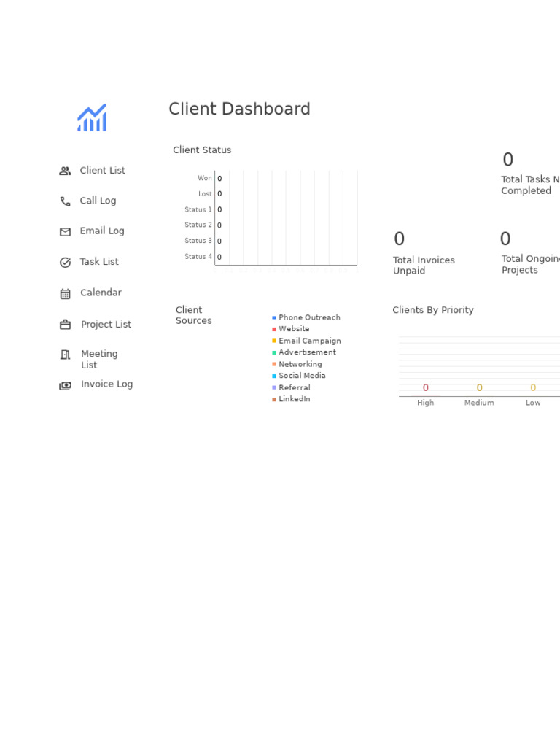Click the Project List briefcase icon
Image resolution: width=560 pixels, height=747 pixels.
pyautogui.click(x=65, y=325)
